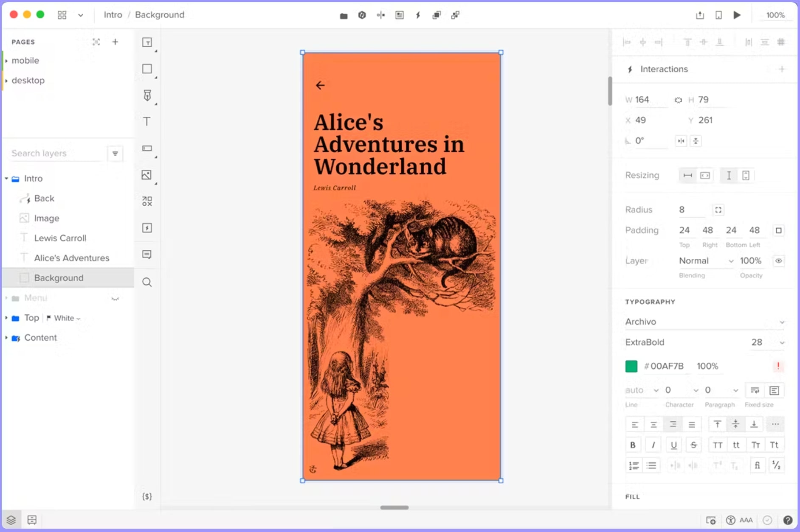Viewport: 800px width, 532px height.
Task: Open the layer filter button
Action: [x=115, y=154]
